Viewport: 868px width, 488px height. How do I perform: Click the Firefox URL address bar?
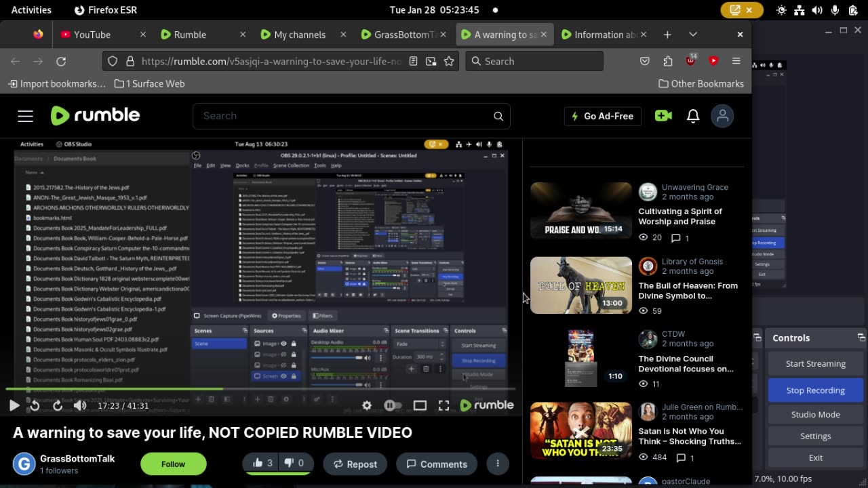tap(271, 61)
